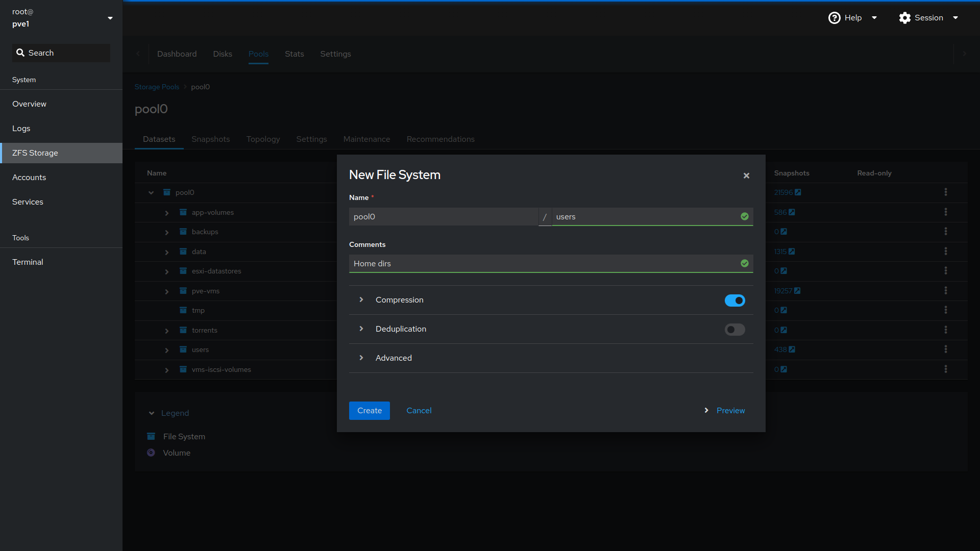The image size is (980, 551).
Task: Open the kebab menu for backups row
Action: [x=946, y=232]
